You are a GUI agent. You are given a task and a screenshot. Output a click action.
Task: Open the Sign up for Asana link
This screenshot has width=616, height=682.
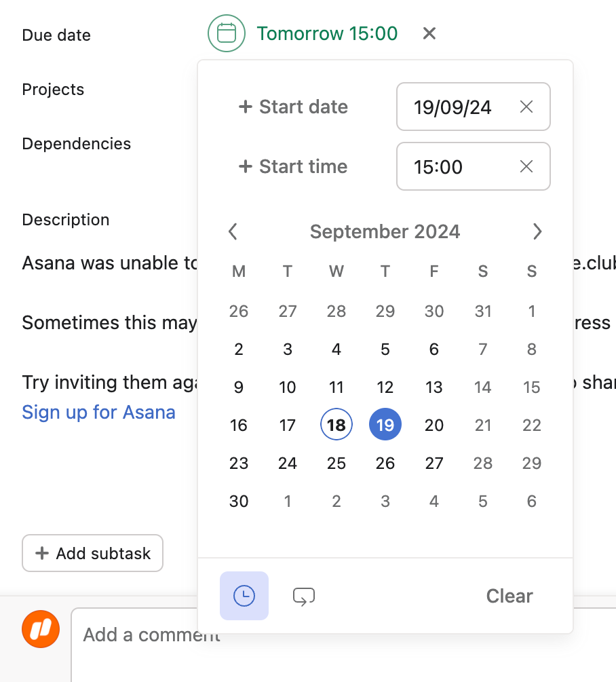click(x=98, y=412)
